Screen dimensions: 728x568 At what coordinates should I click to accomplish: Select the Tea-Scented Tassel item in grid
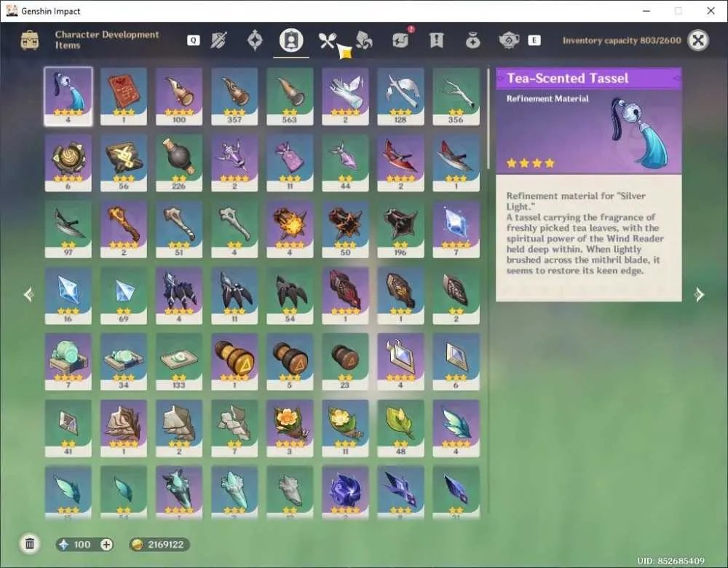click(68, 97)
